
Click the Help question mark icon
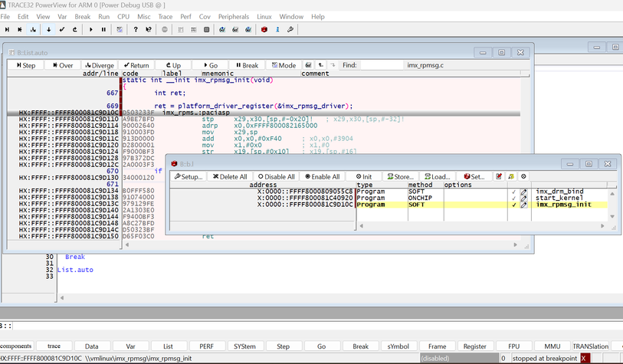(136, 30)
